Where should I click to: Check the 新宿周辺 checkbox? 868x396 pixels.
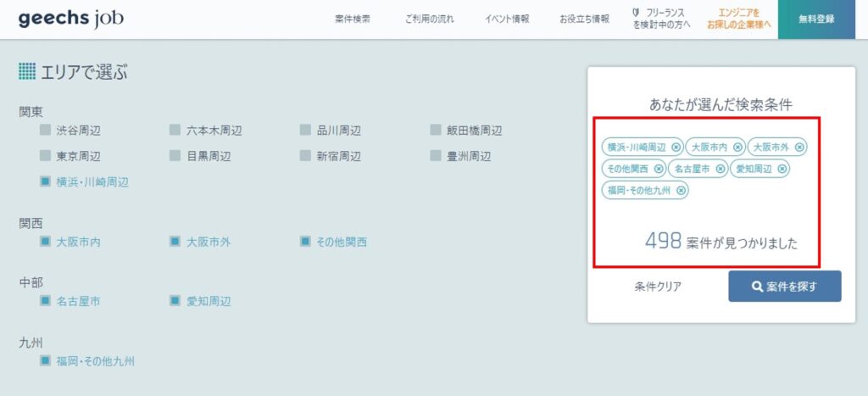[x=305, y=156]
